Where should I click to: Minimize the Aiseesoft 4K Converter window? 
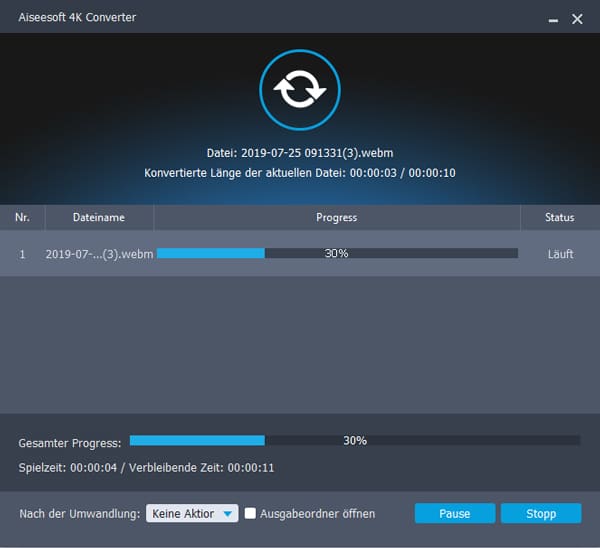pyautogui.click(x=554, y=19)
